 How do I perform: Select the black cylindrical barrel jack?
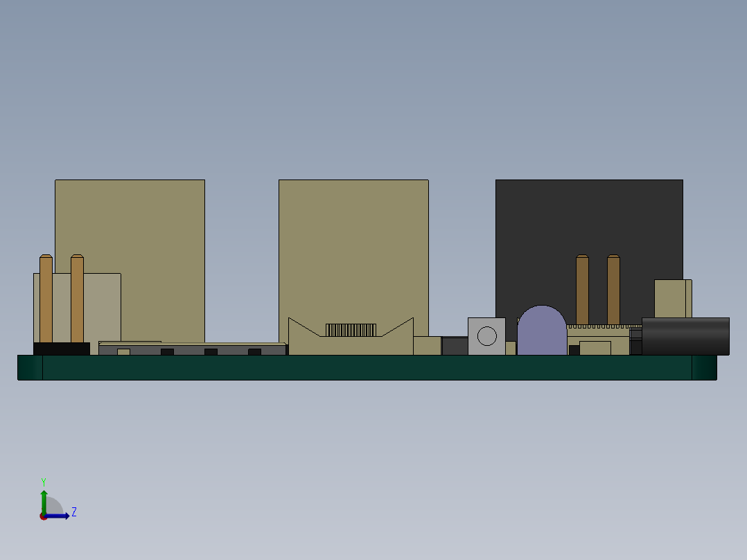click(x=685, y=336)
